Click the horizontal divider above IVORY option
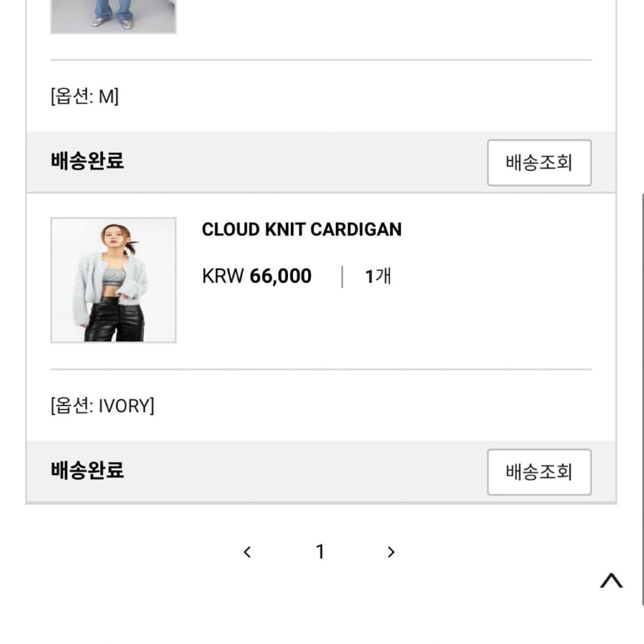 tap(321, 370)
